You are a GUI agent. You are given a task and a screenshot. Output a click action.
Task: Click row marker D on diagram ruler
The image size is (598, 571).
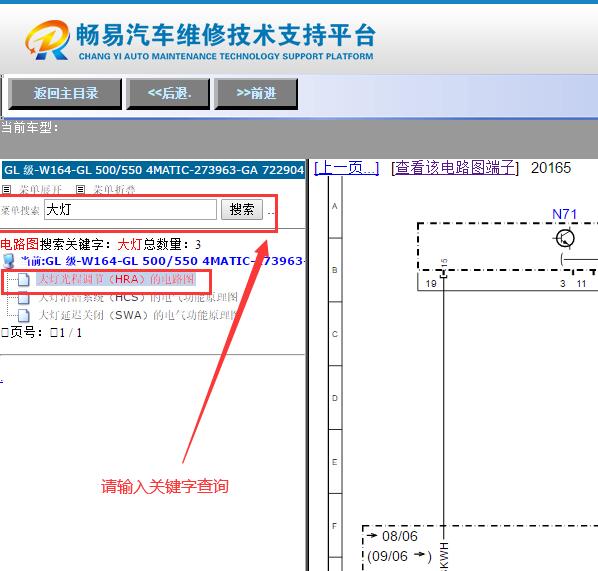tap(334, 398)
